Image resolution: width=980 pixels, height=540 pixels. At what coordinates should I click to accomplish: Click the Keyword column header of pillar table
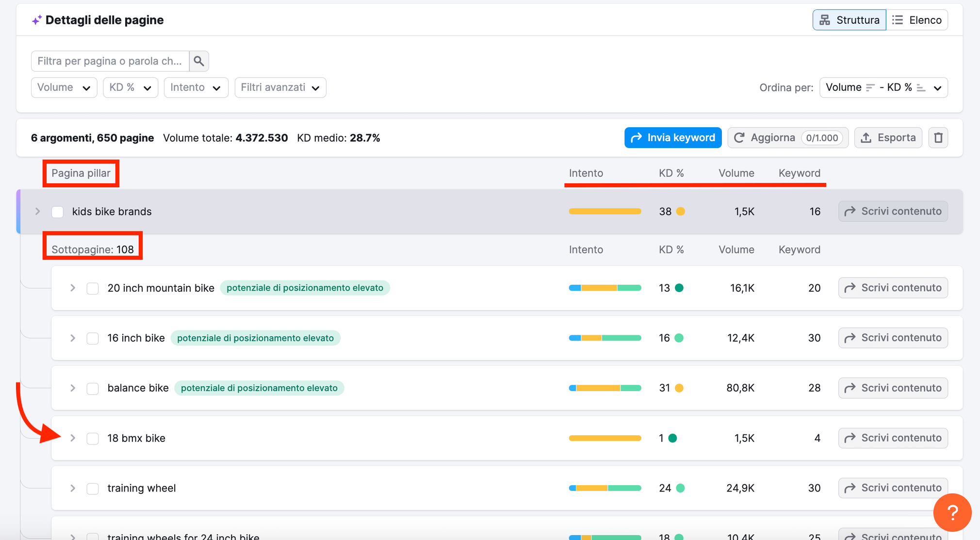pyautogui.click(x=800, y=173)
